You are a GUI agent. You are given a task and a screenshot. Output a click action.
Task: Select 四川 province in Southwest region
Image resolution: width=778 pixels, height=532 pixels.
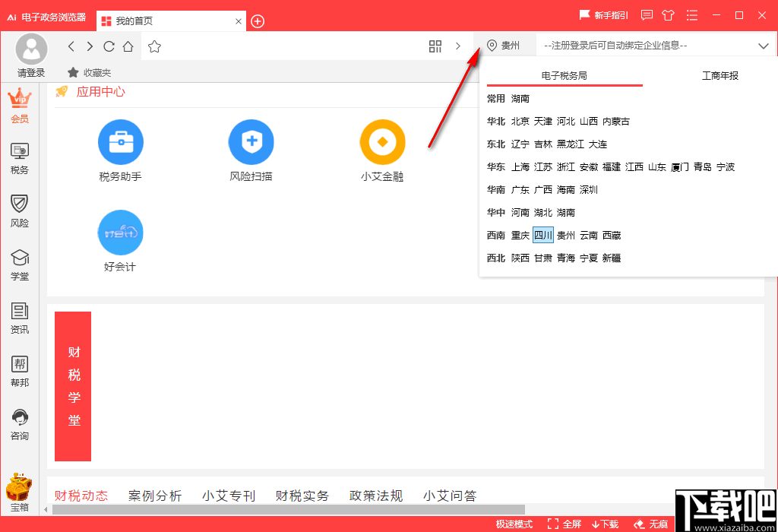tap(544, 235)
